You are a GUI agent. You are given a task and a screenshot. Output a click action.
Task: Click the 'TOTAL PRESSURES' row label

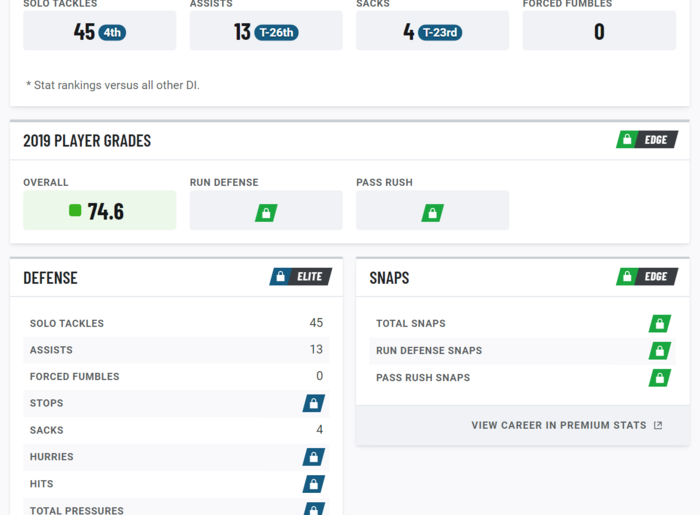(77, 511)
